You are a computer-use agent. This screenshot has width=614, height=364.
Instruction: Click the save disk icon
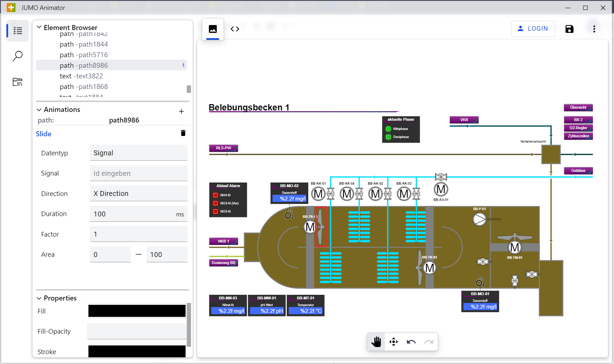pos(569,29)
